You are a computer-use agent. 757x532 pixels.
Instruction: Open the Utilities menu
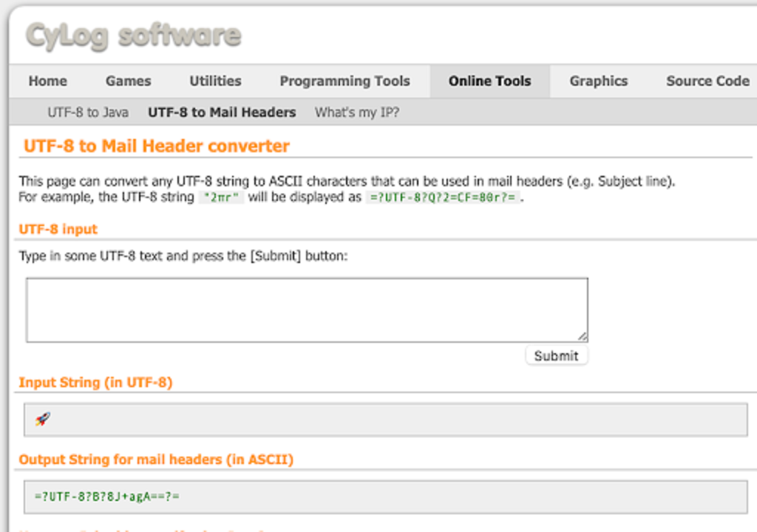tap(215, 81)
